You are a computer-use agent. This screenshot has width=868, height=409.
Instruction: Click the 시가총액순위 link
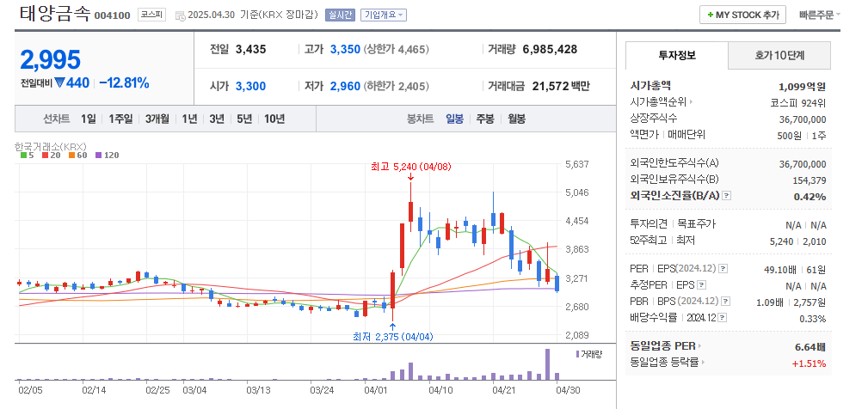tap(658, 102)
